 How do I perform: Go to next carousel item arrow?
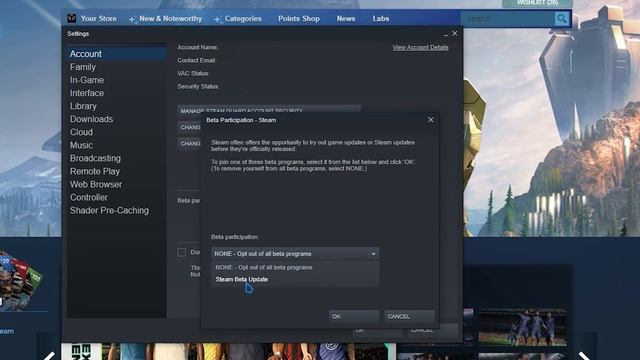pos(585,356)
